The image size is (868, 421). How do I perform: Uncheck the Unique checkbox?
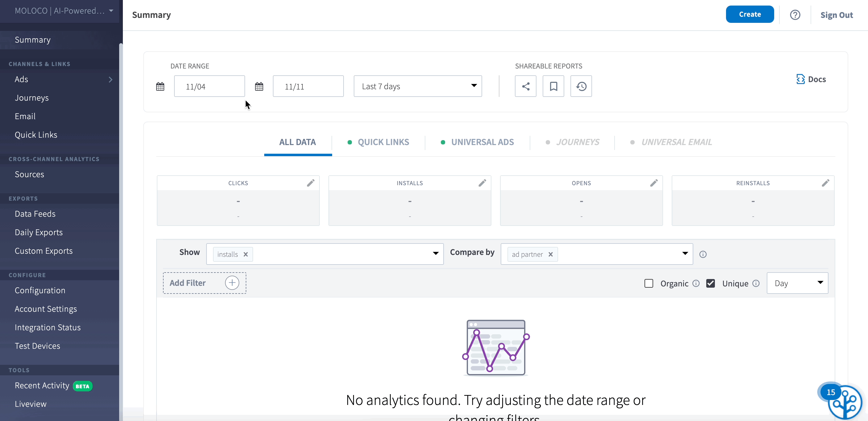[x=711, y=283]
